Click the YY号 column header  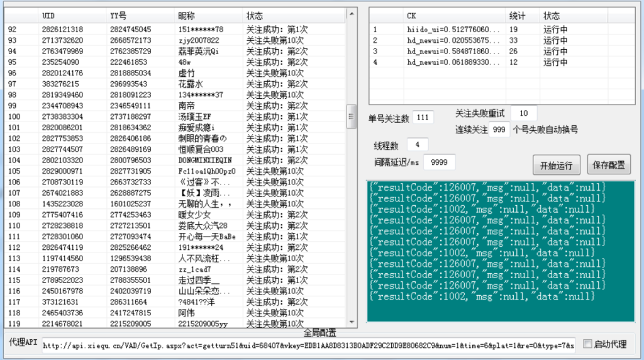pos(140,16)
